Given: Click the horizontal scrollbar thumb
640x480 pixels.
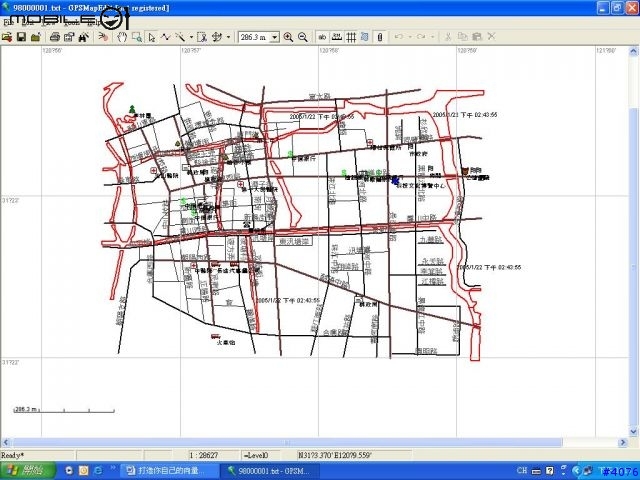Looking at the screenshot, I should [x=287, y=442].
